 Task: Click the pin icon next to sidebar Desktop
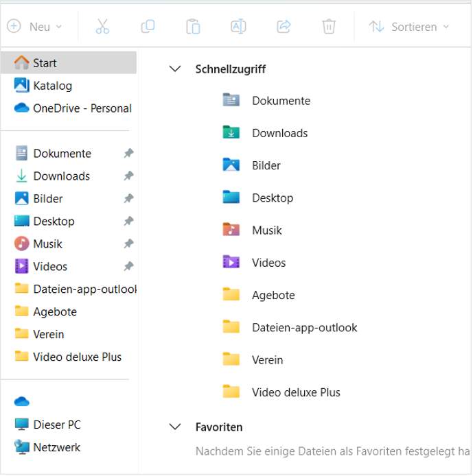click(x=129, y=221)
